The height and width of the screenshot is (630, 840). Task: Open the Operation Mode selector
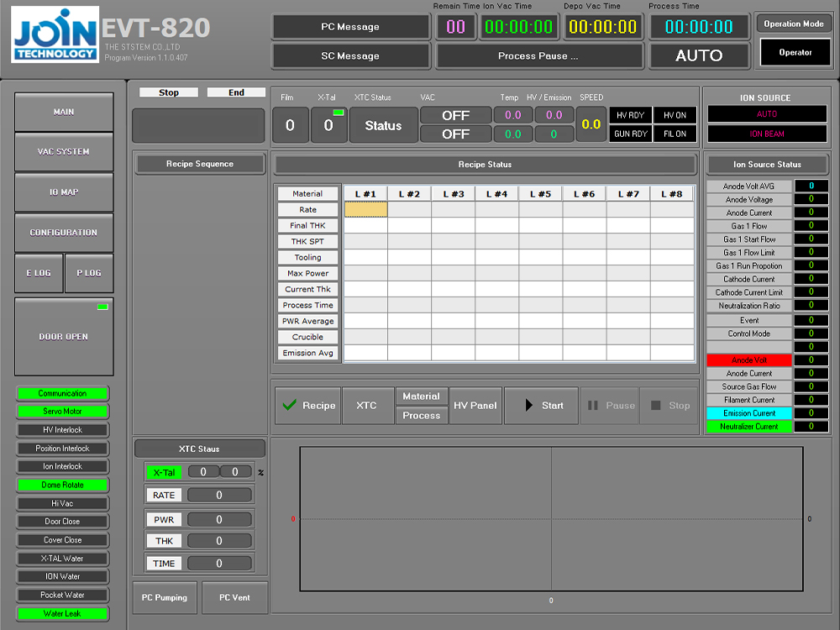[x=794, y=24]
